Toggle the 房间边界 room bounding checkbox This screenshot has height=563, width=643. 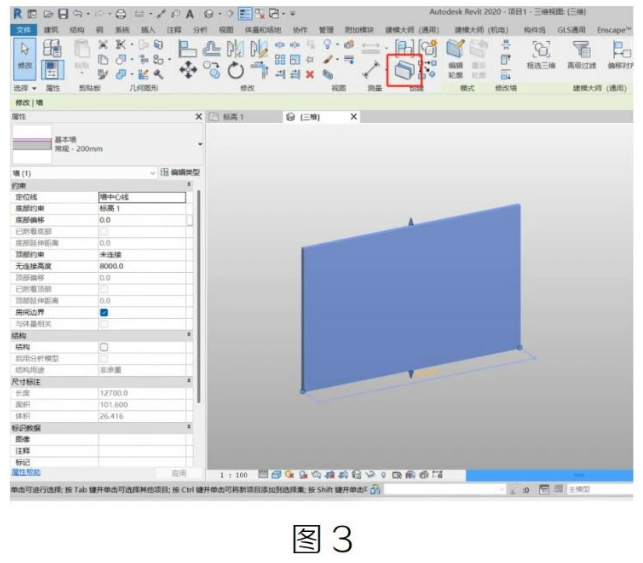pyautogui.click(x=104, y=312)
